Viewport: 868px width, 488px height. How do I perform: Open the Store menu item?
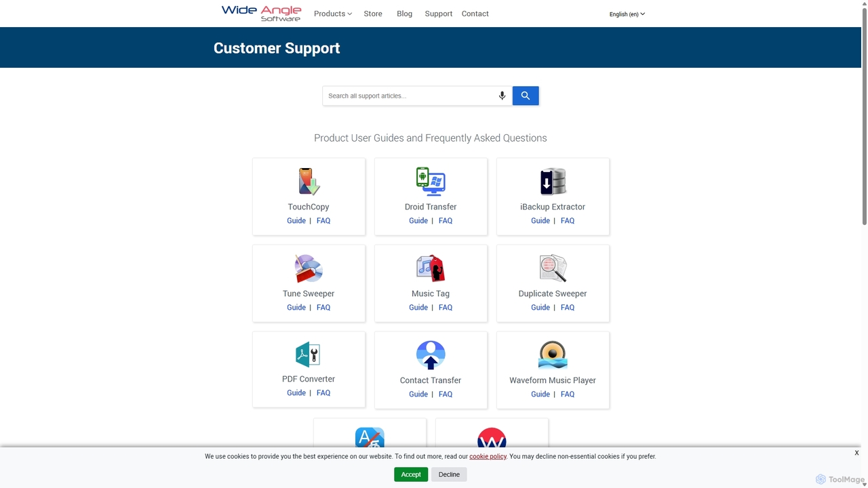(x=373, y=14)
